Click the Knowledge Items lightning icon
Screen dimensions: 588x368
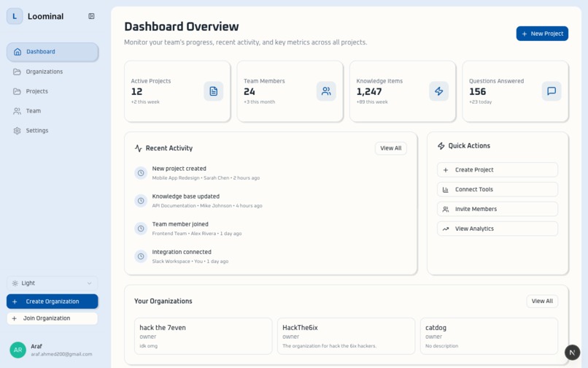(x=438, y=91)
